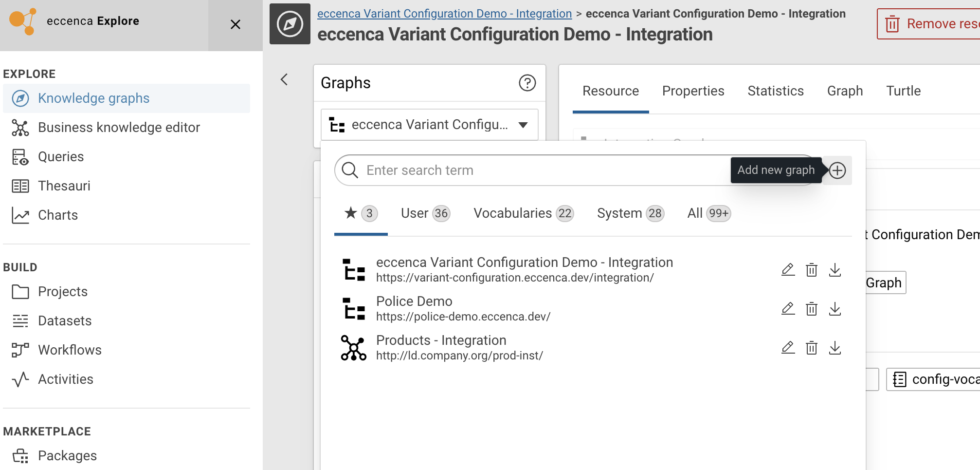Open the Charts module
Image resolution: width=980 pixels, height=470 pixels.
127,215
